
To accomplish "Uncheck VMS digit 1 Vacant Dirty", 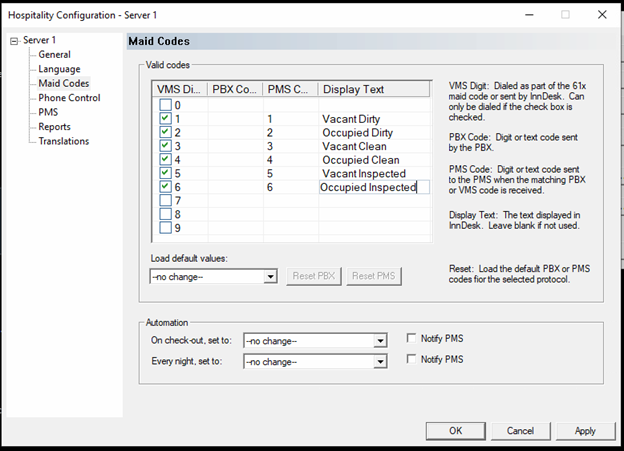I will tap(165, 119).
